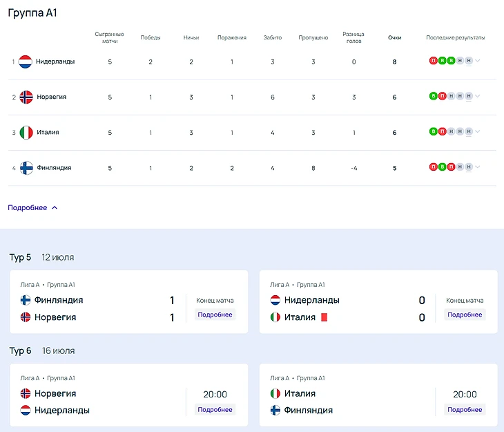Expand the Netherlands recent results chevron
This screenshot has width=504, height=432.
(478, 61)
